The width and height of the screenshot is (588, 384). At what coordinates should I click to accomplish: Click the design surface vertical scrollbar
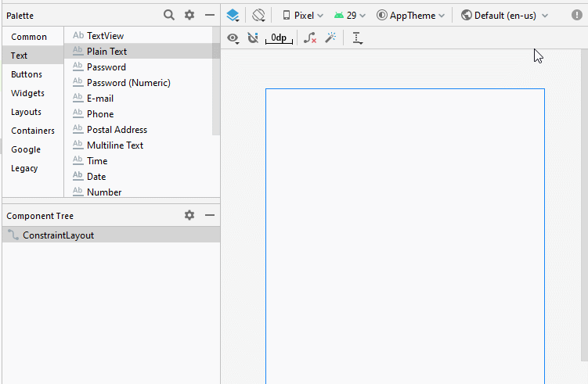pos(584,206)
